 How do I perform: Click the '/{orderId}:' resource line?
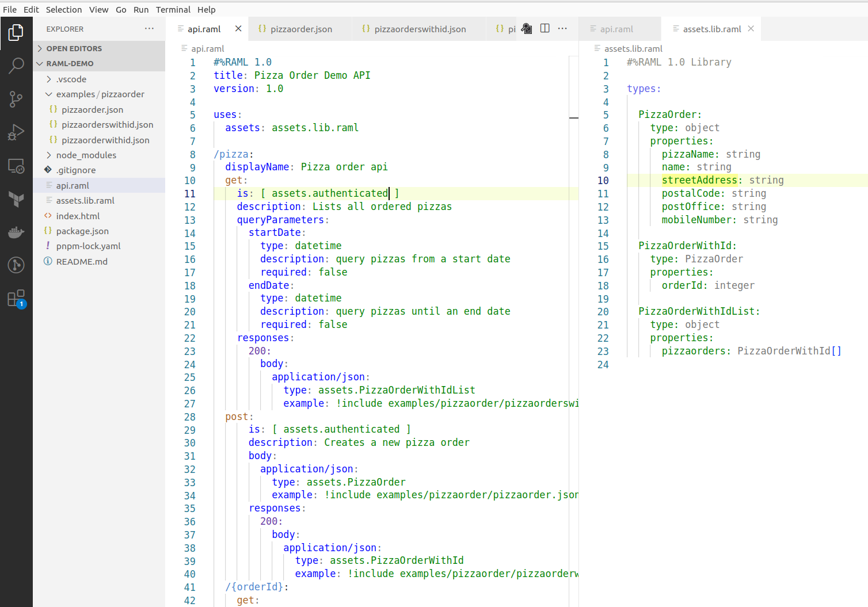click(257, 587)
